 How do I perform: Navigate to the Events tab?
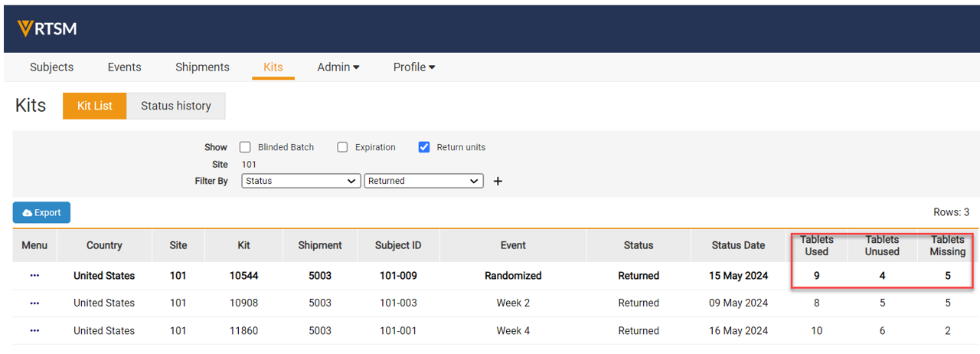tap(124, 67)
